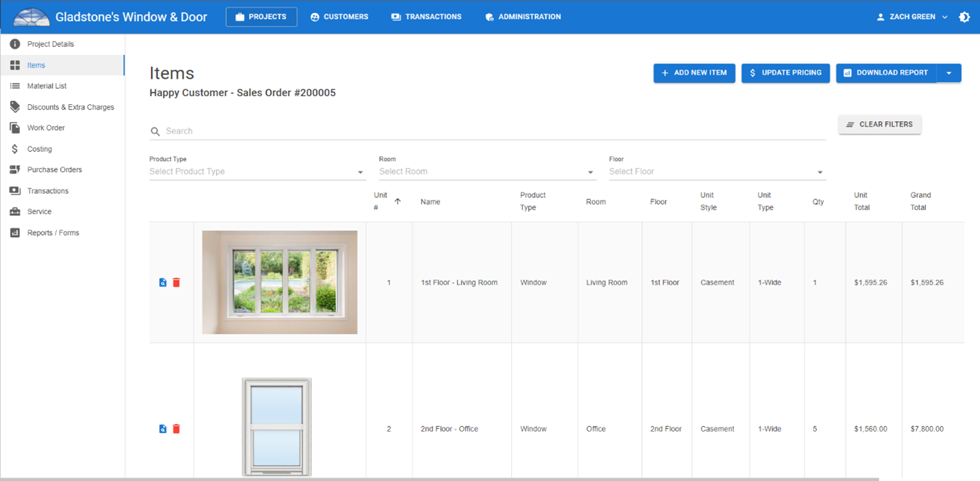Click the red trash icon for unit 2
Image resolution: width=980 pixels, height=481 pixels.
(x=176, y=429)
